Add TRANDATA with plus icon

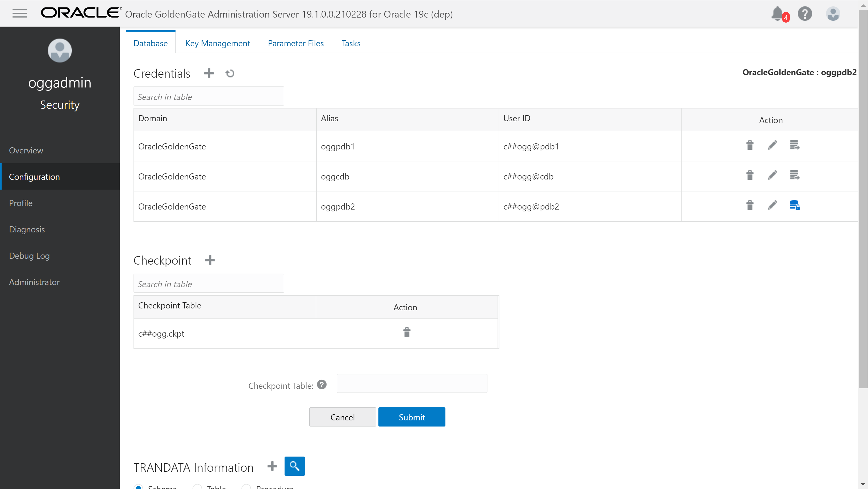click(272, 466)
